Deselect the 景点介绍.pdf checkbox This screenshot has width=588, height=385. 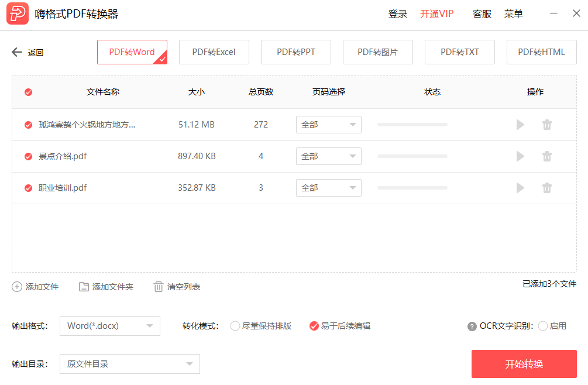(28, 156)
